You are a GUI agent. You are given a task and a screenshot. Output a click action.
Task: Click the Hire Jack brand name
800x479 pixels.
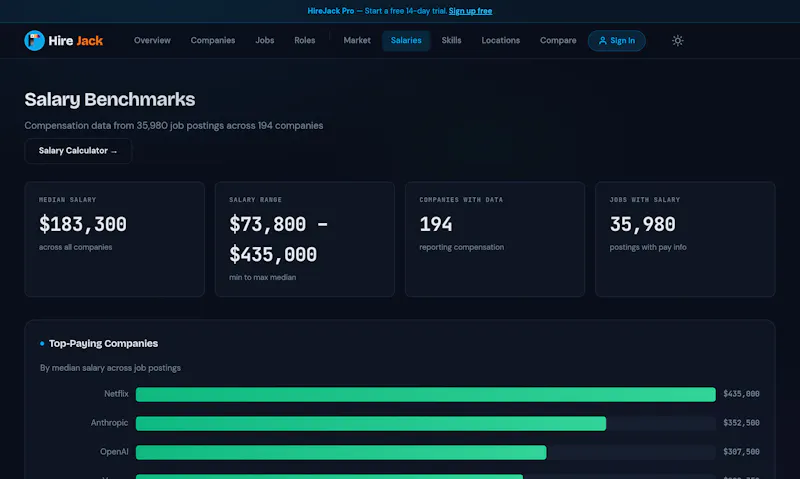[76, 41]
